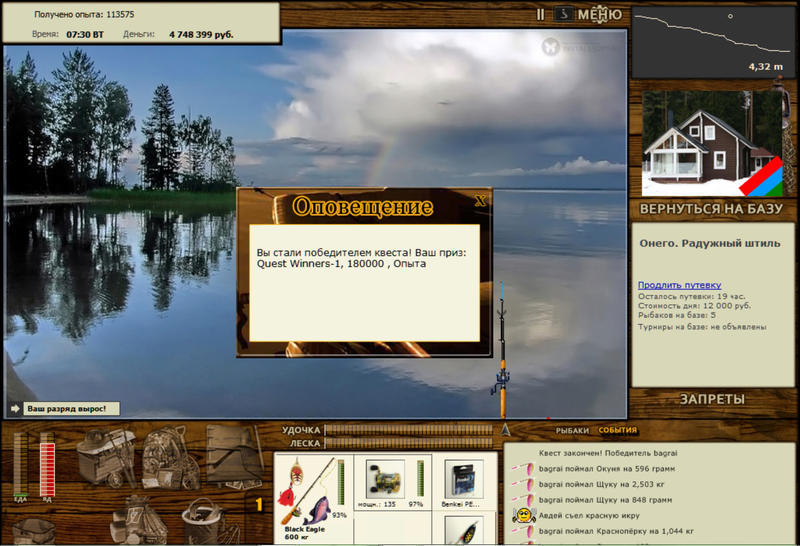
Task: Switch to the СОБЫТИЯ tab
Action: 617,430
